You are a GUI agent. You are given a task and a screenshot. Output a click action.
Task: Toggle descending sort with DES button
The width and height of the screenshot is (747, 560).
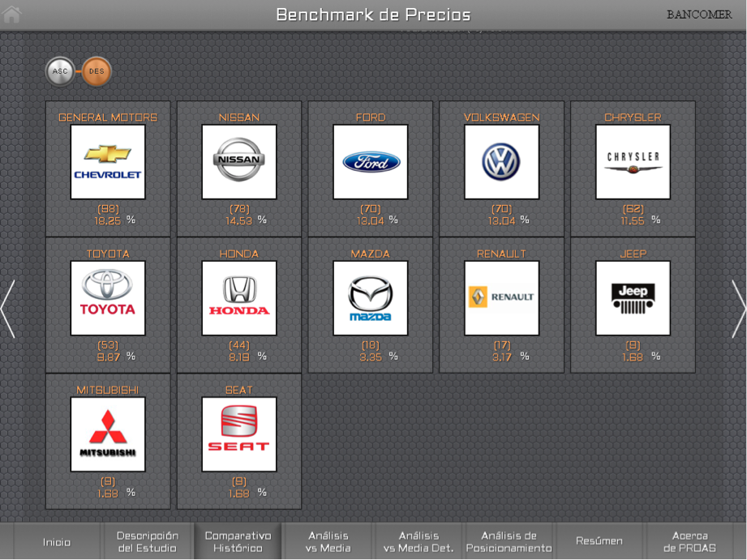[97, 71]
